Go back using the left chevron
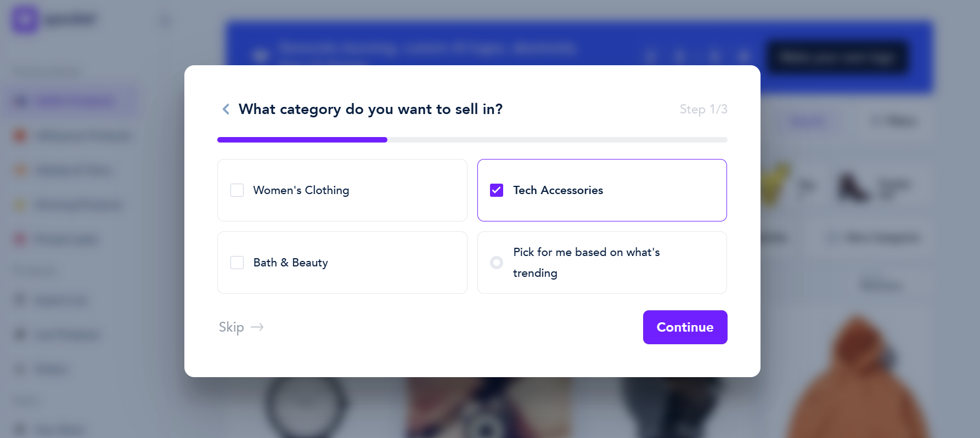 pos(226,109)
